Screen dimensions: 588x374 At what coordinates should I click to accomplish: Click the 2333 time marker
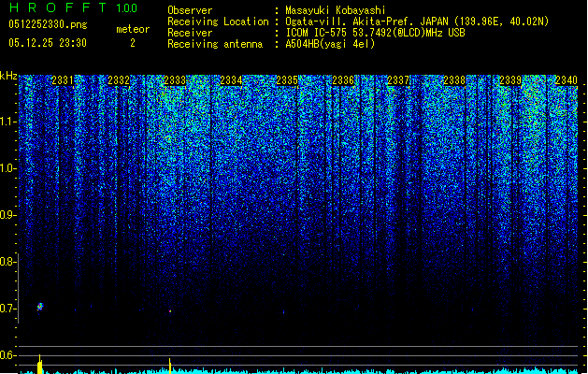(175, 80)
